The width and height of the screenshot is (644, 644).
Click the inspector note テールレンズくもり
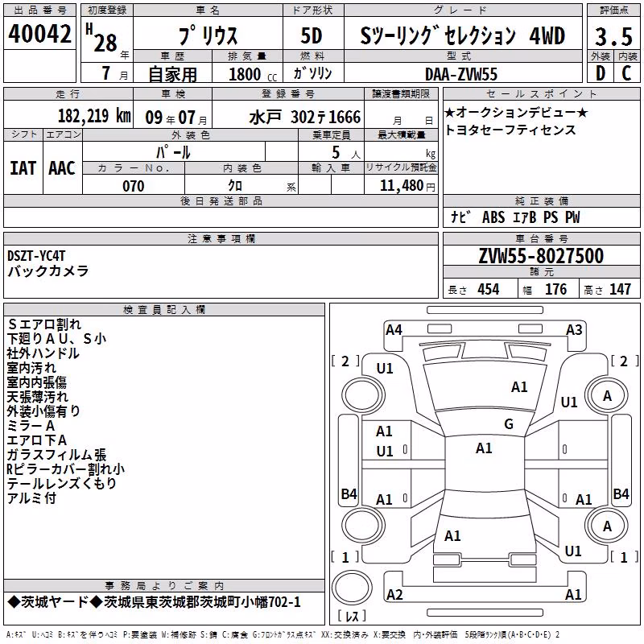(62, 484)
